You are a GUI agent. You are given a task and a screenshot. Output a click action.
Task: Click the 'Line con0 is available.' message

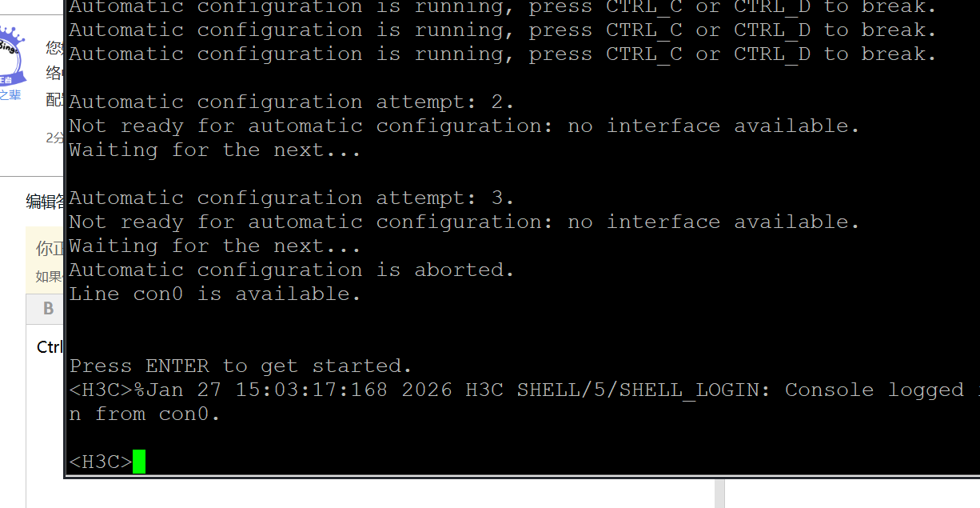pyautogui.click(x=215, y=294)
